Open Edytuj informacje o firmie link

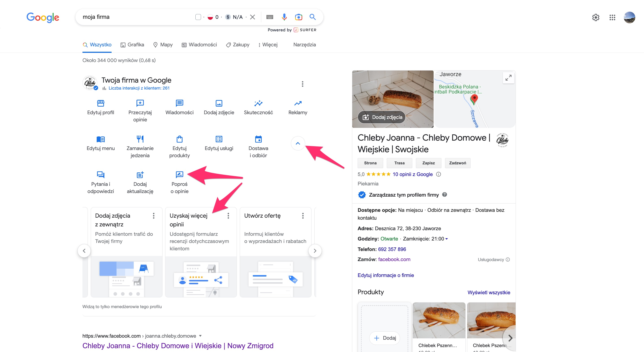tap(386, 275)
